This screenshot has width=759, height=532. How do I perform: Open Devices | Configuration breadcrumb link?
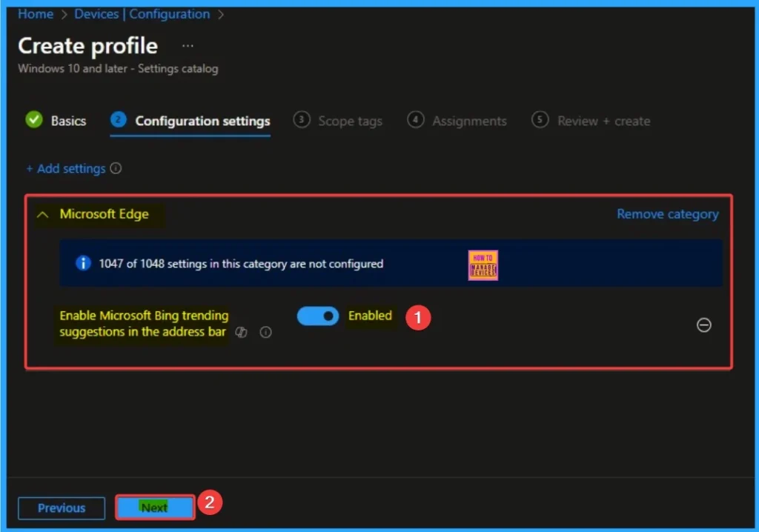pos(142,14)
